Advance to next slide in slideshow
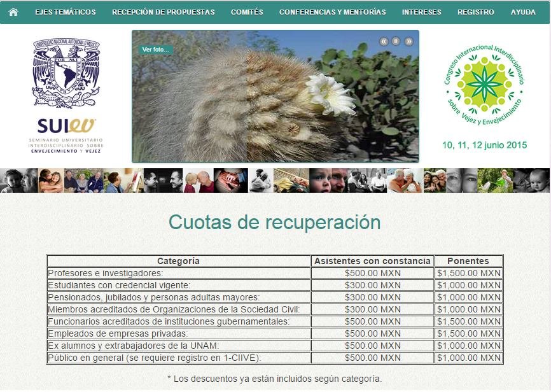The width and height of the screenshot is (551, 392). pos(408,41)
